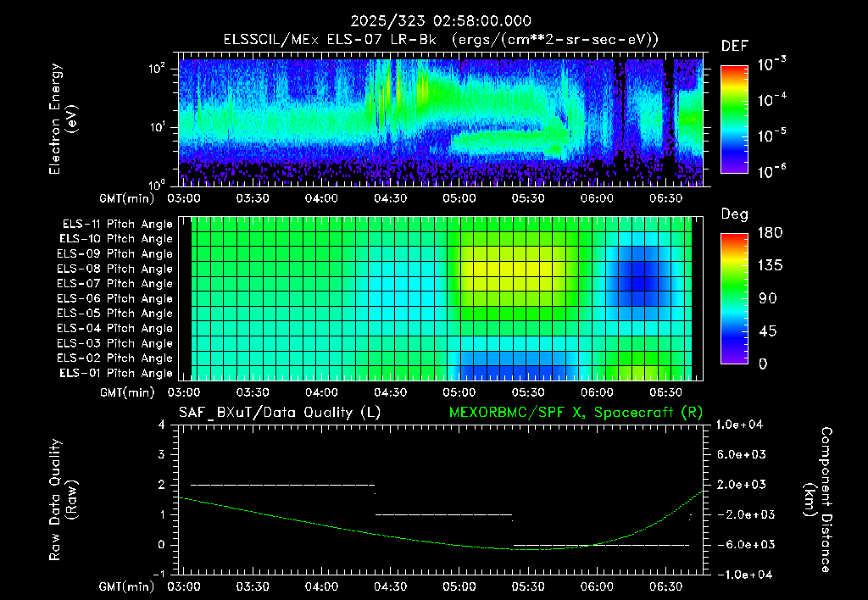Click 03:00 time label under data quality plot

(x=184, y=586)
